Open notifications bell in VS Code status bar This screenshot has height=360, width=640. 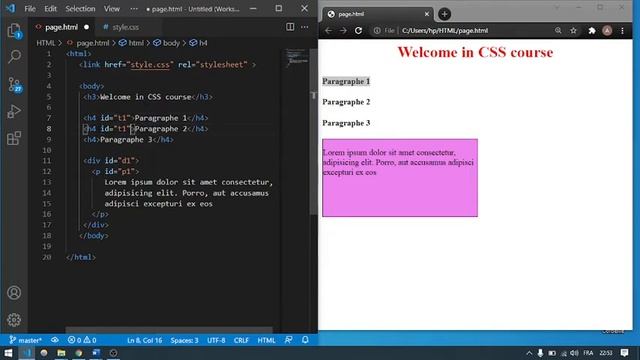point(305,340)
